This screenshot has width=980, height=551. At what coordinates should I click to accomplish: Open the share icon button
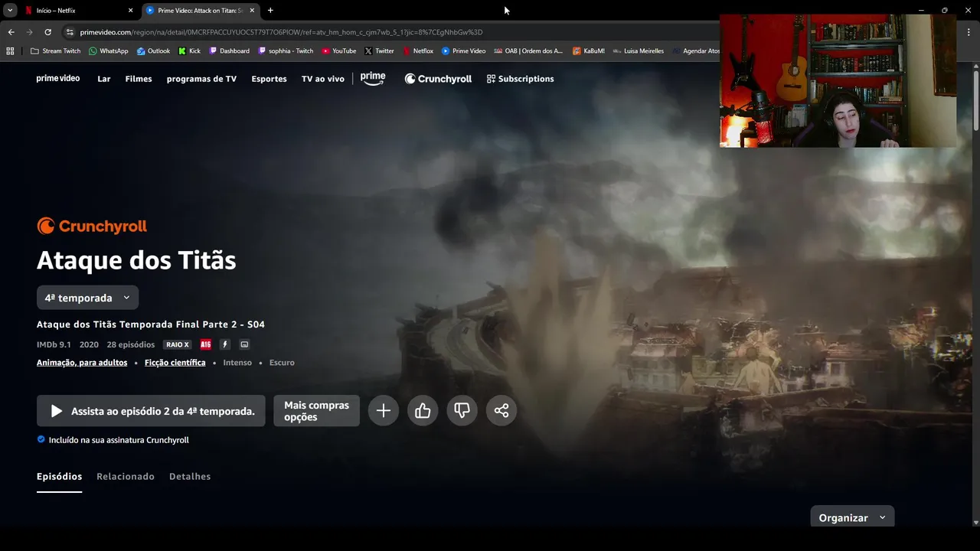[501, 411]
